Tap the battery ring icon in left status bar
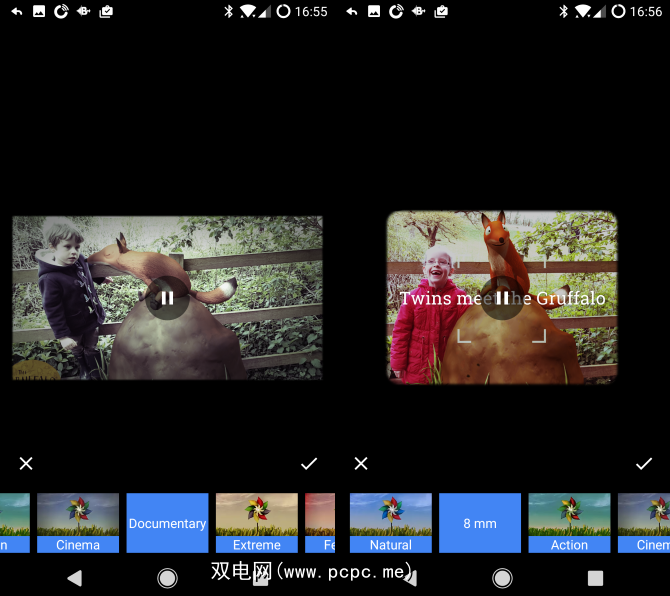This screenshot has height=596, width=670. pyautogui.click(x=283, y=12)
